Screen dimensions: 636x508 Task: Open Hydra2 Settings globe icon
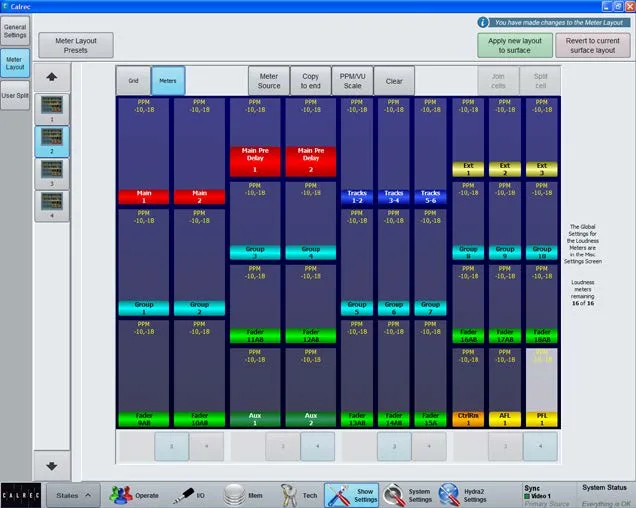click(x=463, y=495)
